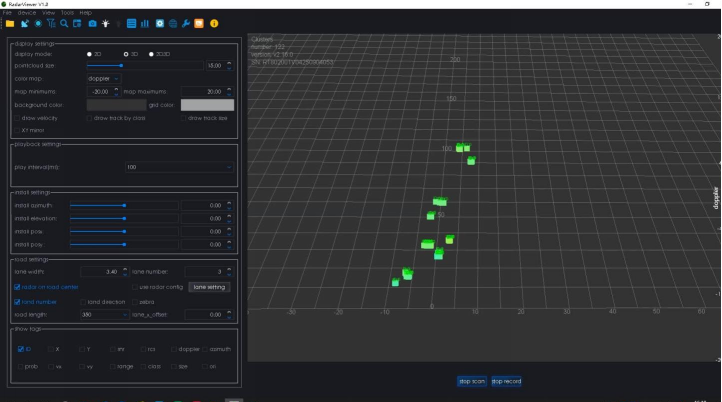Click the orange square toolbar icon
This screenshot has width=722, height=402.
pos(198,23)
